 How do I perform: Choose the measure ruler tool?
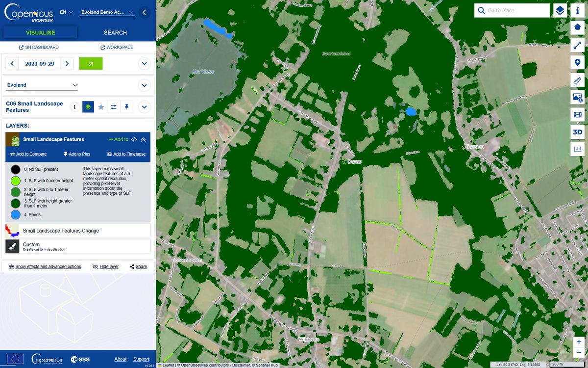(577, 80)
